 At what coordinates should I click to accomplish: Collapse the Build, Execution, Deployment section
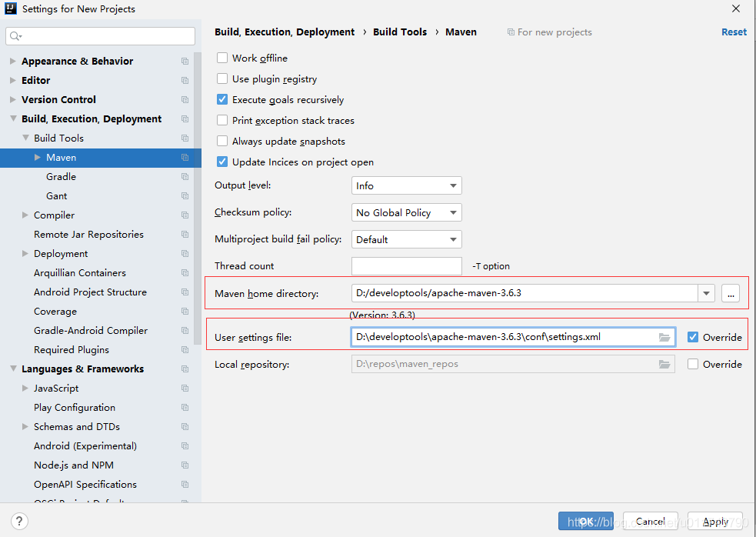click(x=13, y=119)
